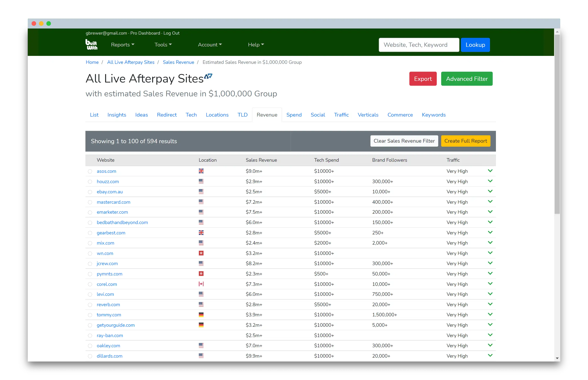Image resolution: width=588 pixels, height=380 pixels.
Task: Click the Log Out link
Action: pyautogui.click(x=171, y=33)
